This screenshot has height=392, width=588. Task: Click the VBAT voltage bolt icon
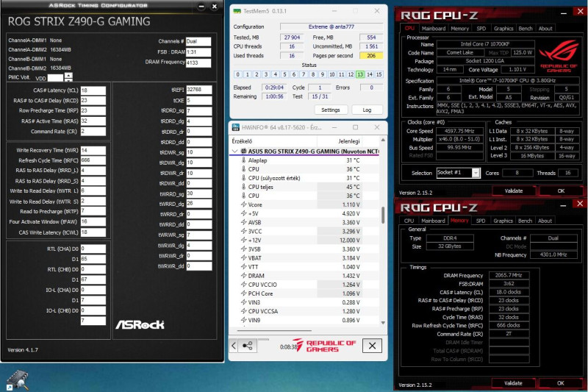coord(243,257)
